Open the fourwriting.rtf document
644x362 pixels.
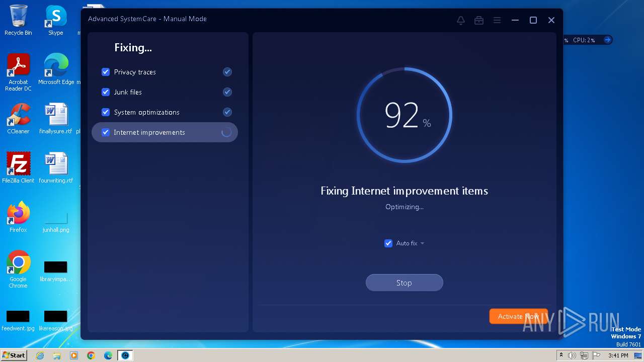(56, 168)
